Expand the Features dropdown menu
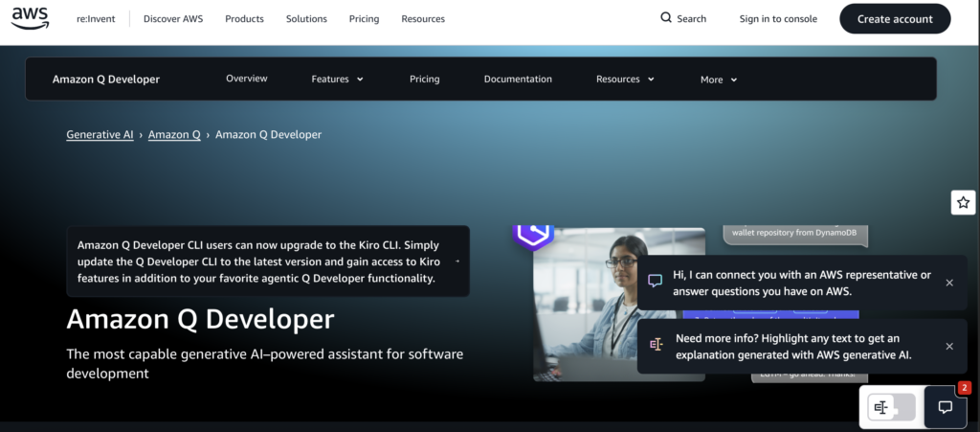Viewport: 980px width, 432px height. click(337, 80)
